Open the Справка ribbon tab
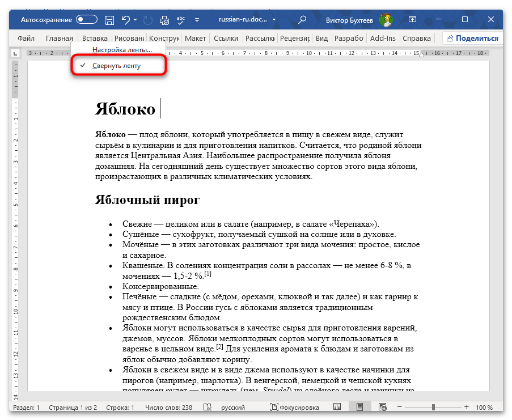The height and width of the screenshot is (420, 512). tap(417, 38)
